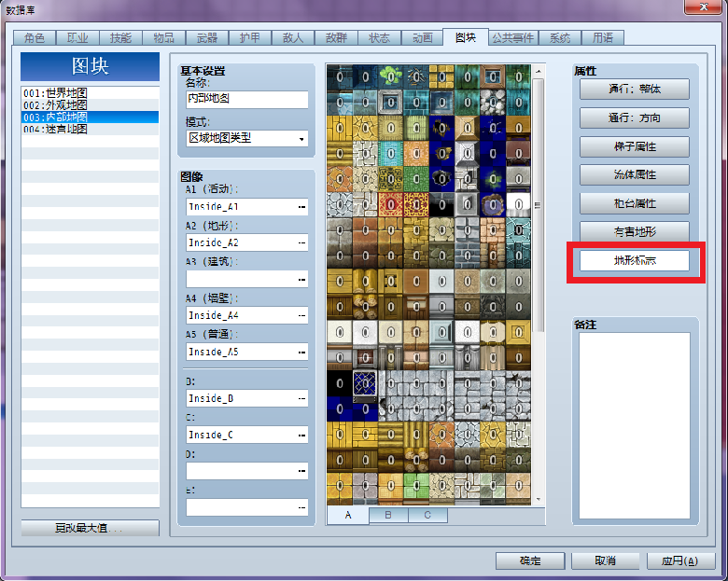Switch to the 护甲 tab

click(250, 37)
